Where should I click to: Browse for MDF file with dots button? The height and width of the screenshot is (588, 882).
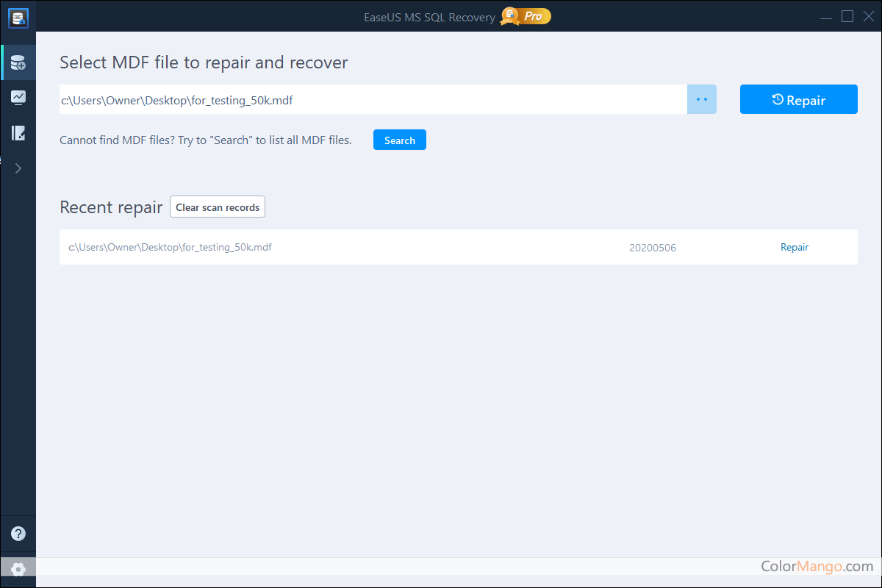tap(701, 99)
